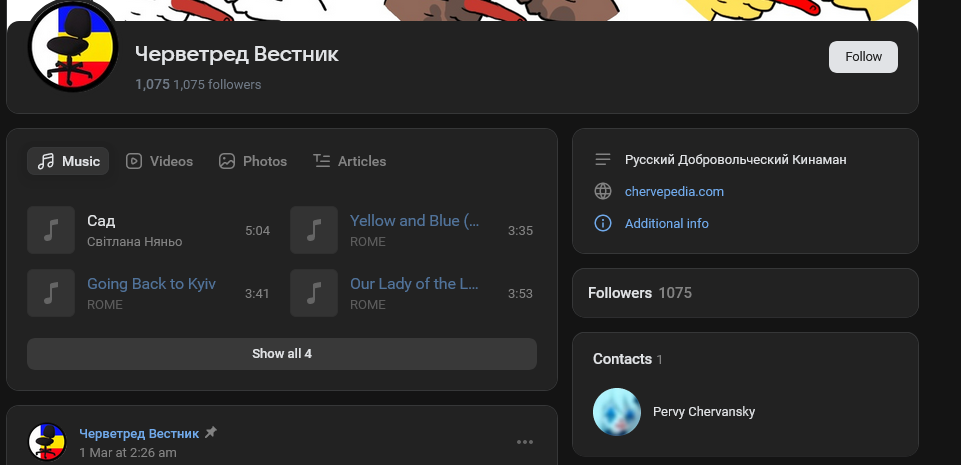Open the pinned post three-dots menu
This screenshot has width=961, height=465.
[x=525, y=442]
